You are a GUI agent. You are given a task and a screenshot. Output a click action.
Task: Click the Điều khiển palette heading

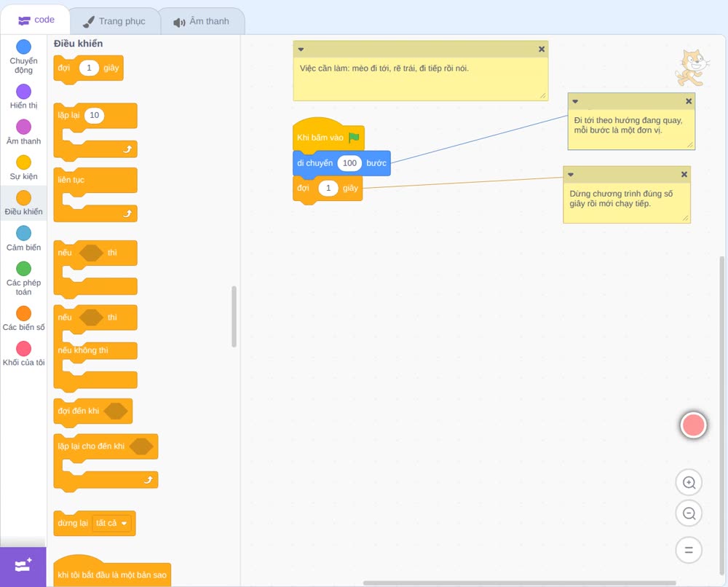[x=78, y=44]
